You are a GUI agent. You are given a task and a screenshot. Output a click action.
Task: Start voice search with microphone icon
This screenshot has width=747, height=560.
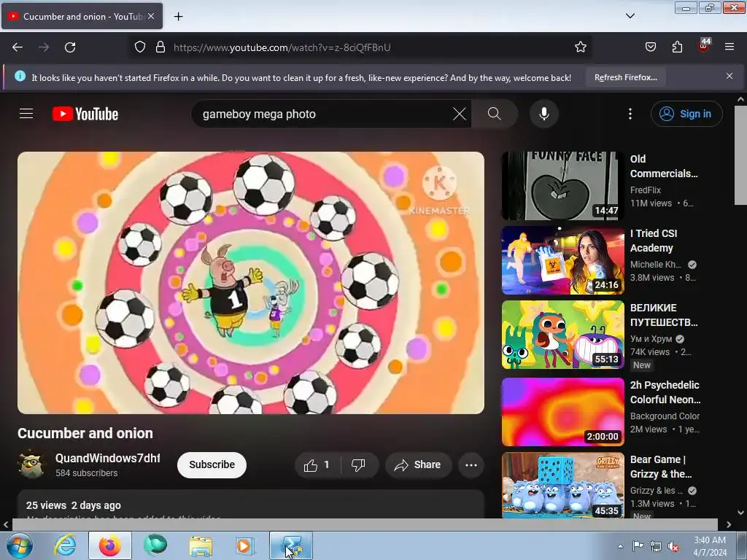click(x=544, y=114)
